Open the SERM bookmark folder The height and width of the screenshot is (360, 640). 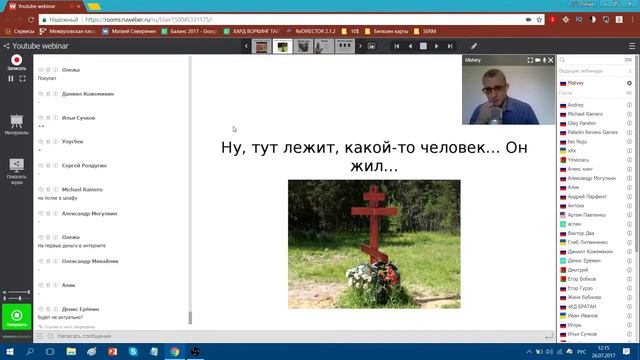pos(425,31)
